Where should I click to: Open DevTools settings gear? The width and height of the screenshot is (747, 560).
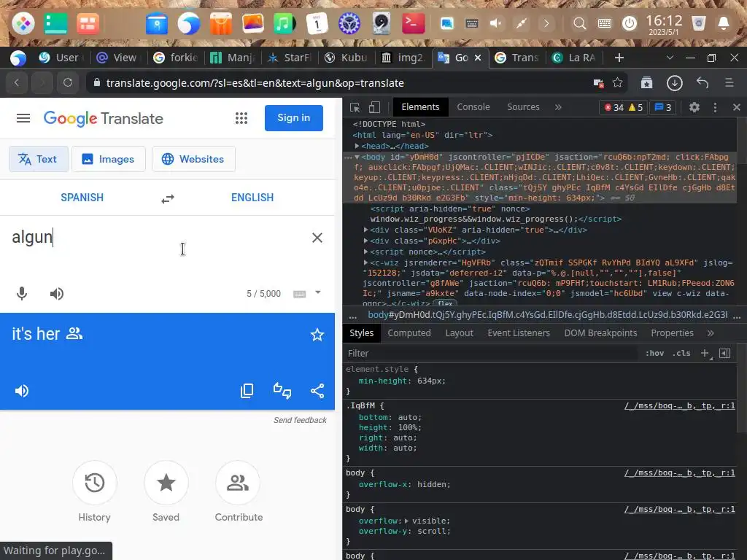[694, 108]
